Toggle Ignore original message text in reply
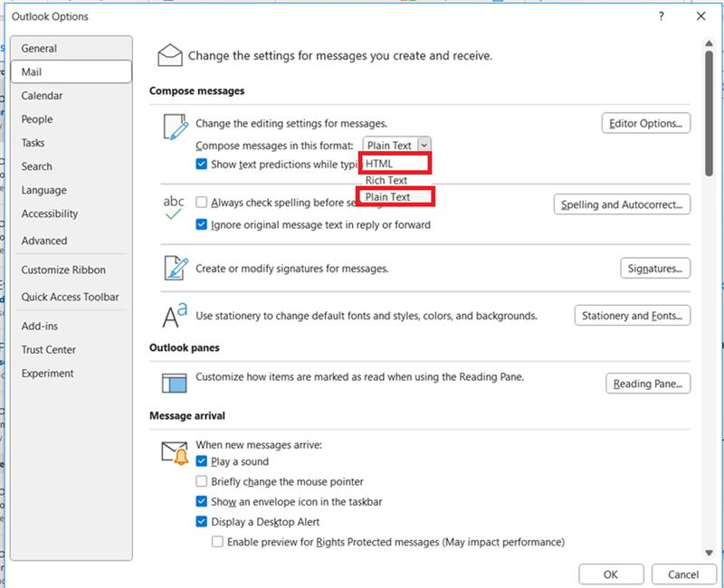 (x=201, y=224)
